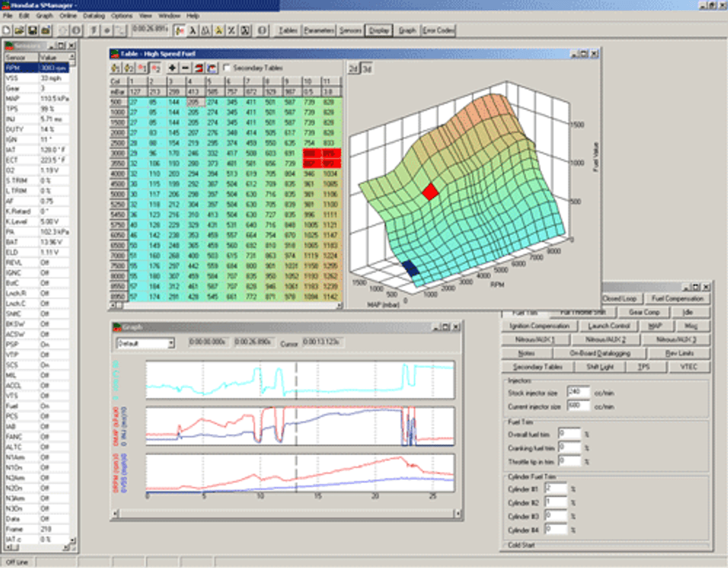
Task: Select the Gear Comp tab
Action: point(644,312)
